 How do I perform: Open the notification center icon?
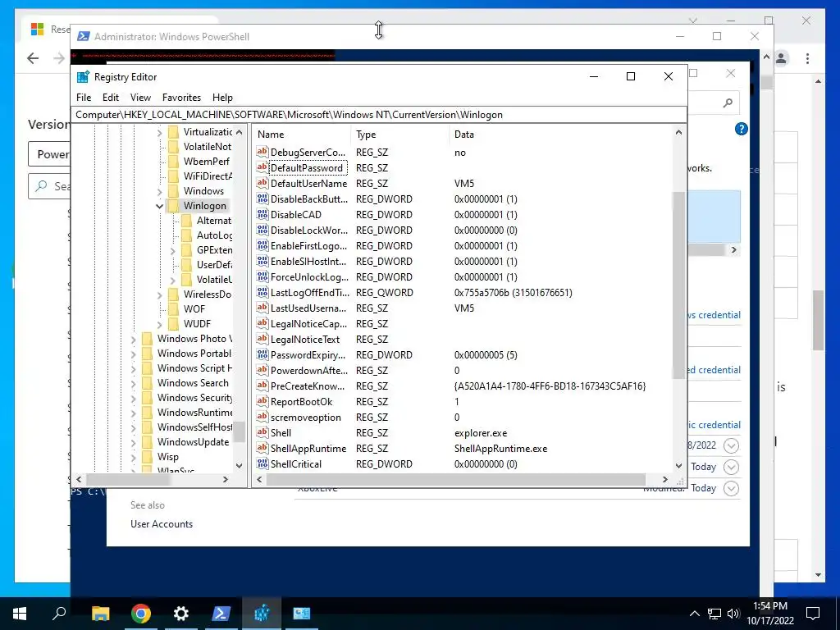tap(813, 614)
